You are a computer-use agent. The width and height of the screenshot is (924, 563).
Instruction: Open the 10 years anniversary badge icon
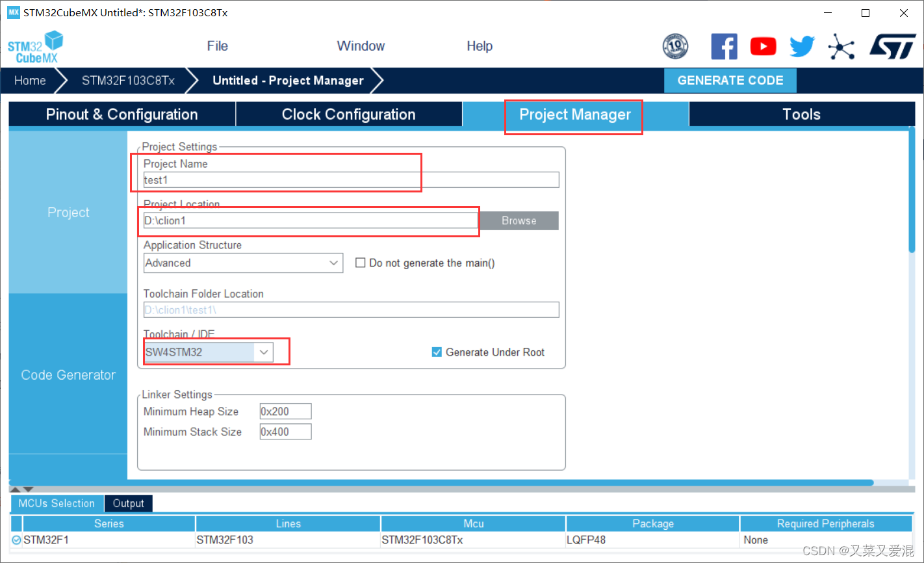coord(675,46)
